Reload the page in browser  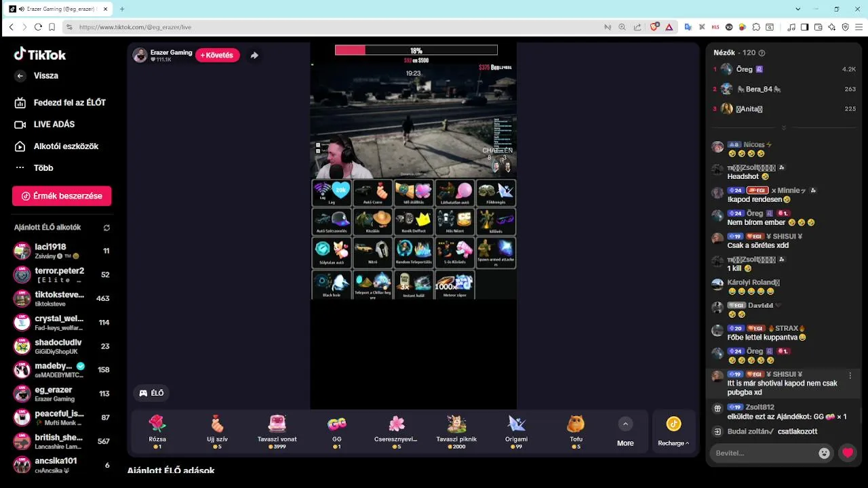pos(38,27)
